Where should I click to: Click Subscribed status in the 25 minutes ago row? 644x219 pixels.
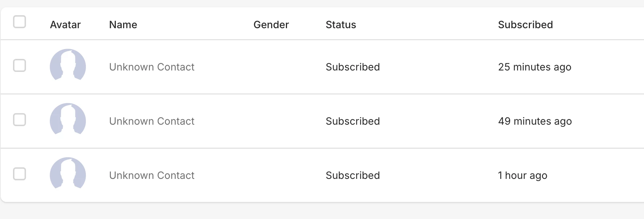click(353, 67)
